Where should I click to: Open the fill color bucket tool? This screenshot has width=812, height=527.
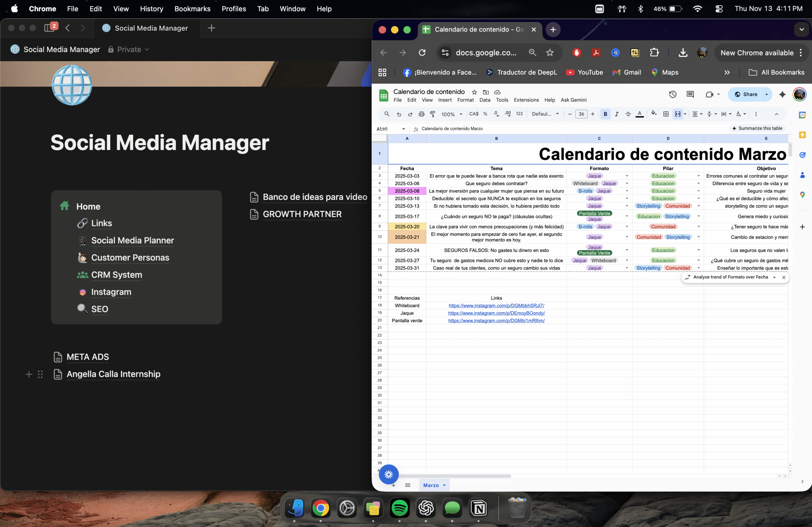[653, 114]
